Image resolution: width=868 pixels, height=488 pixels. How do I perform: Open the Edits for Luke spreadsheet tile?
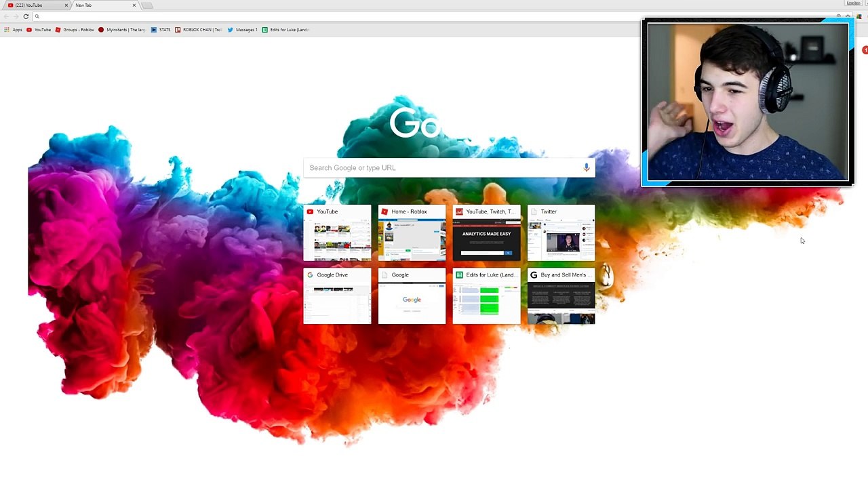486,296
